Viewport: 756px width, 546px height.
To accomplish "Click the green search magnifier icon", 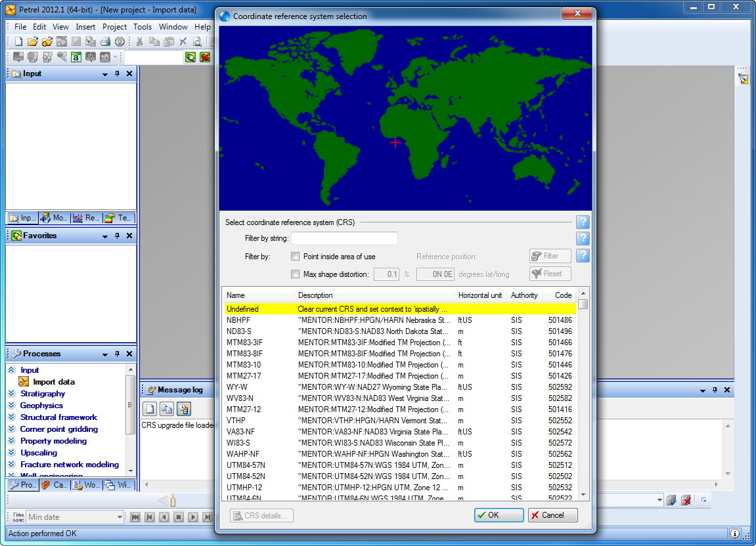I will (190, 57).
